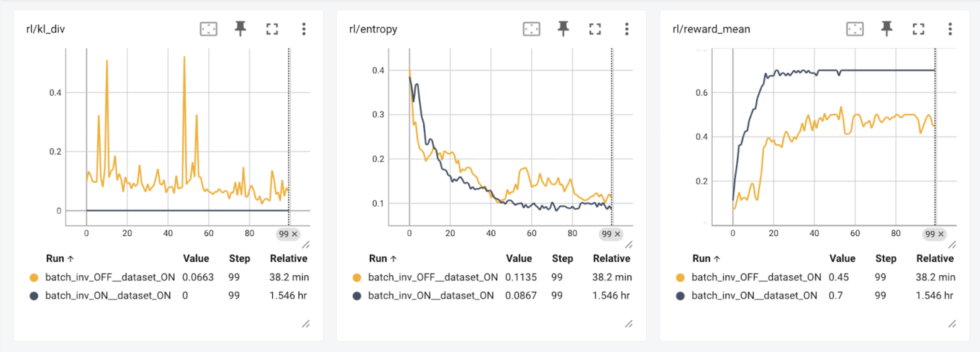Grab resize handle below rl/entropy chart

(x=629, y=244)
